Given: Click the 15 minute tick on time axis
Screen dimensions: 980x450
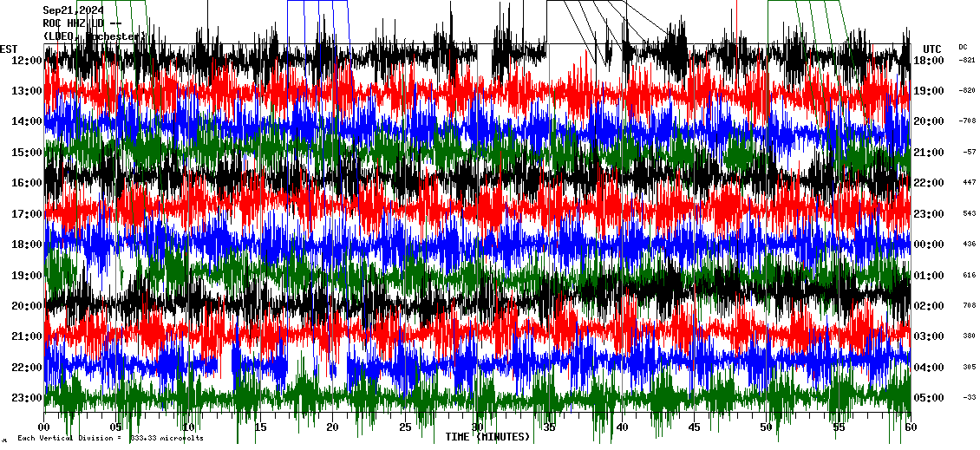Looking at the screenshot, I should (260, 427).
